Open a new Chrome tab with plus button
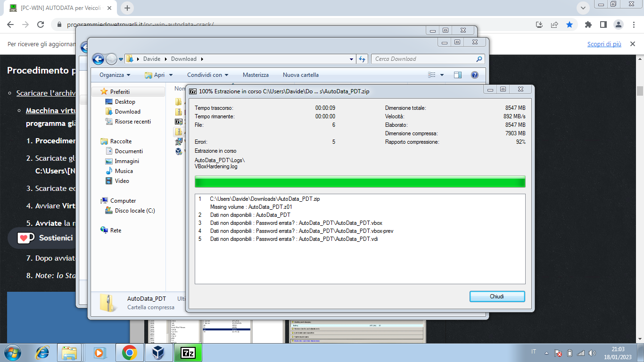 [127, 8]
